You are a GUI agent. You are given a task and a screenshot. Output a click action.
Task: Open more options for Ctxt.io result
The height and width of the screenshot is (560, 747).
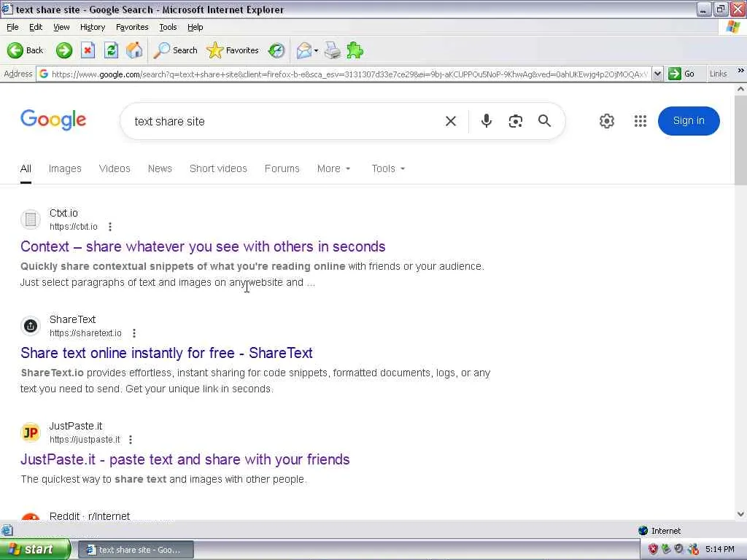(x=110, y=227)
